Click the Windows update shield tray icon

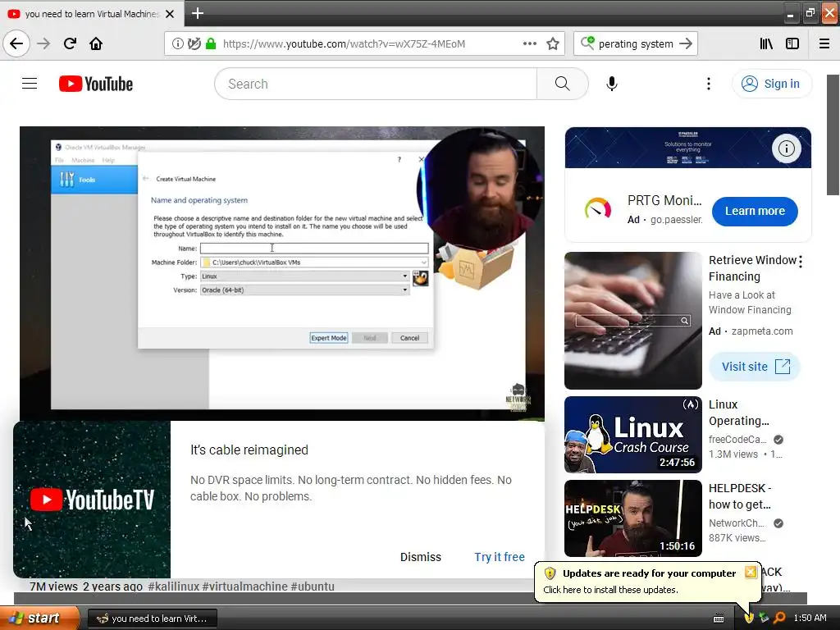(748, 619)
